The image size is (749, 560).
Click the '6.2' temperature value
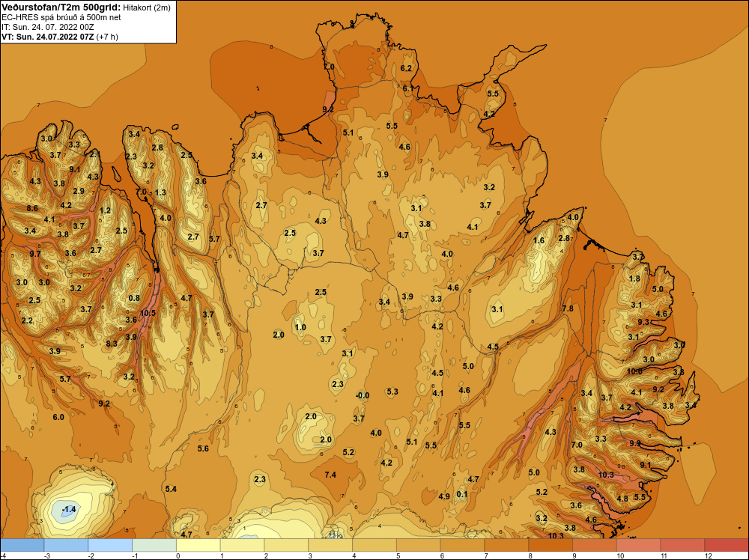(x=406, y=68)
